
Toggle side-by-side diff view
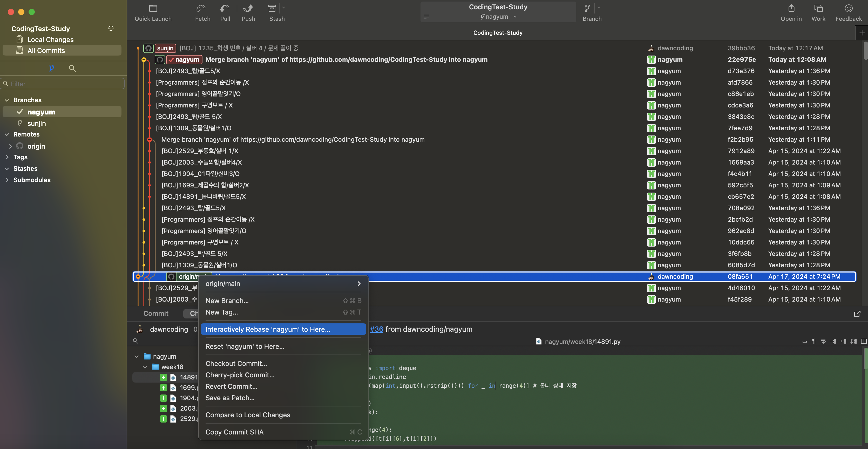(863, 341)
